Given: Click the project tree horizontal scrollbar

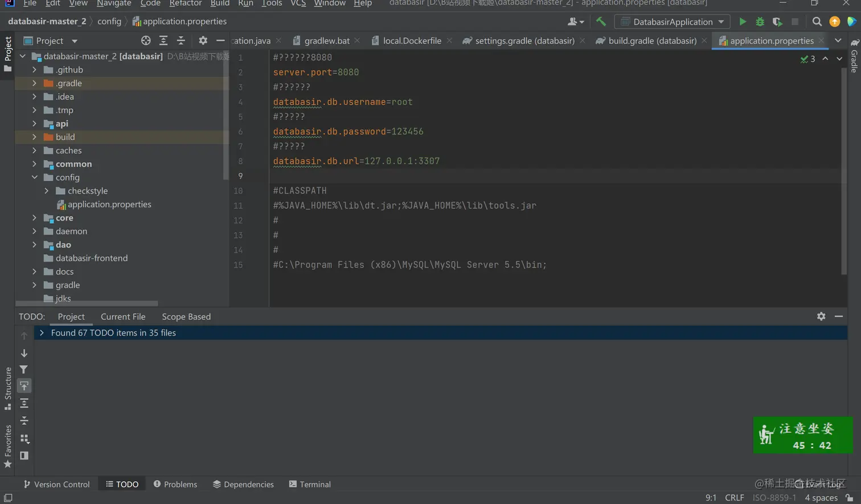Looking at the screenshot, I should (87, 304).
